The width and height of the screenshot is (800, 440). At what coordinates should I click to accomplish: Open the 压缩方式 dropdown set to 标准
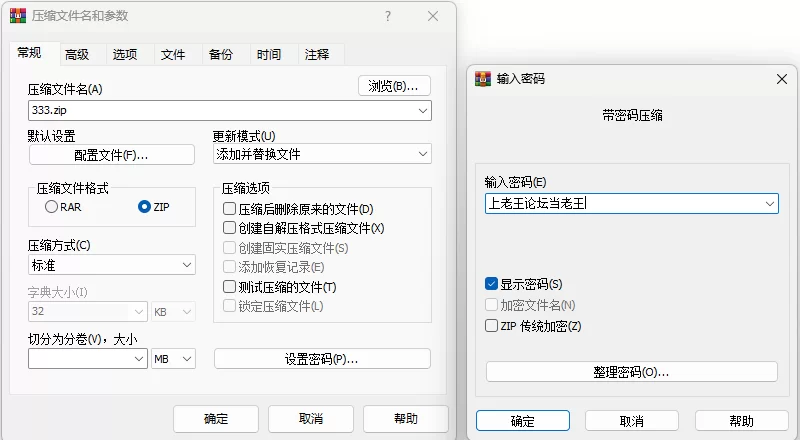tap(112, 265)
